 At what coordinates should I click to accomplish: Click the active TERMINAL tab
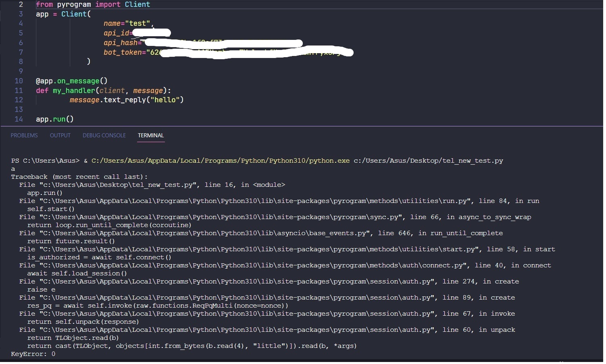point(150,136)
